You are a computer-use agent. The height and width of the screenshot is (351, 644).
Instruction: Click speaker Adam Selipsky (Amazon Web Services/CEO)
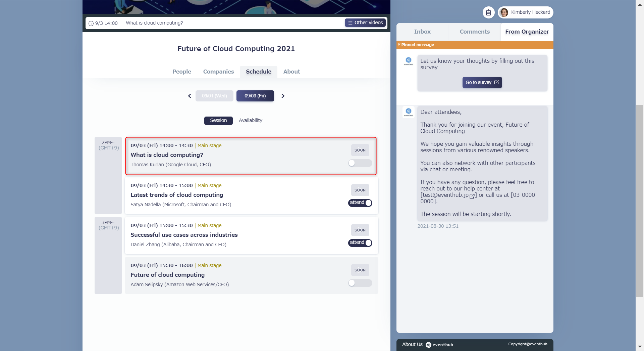click(x=180, y=284)
